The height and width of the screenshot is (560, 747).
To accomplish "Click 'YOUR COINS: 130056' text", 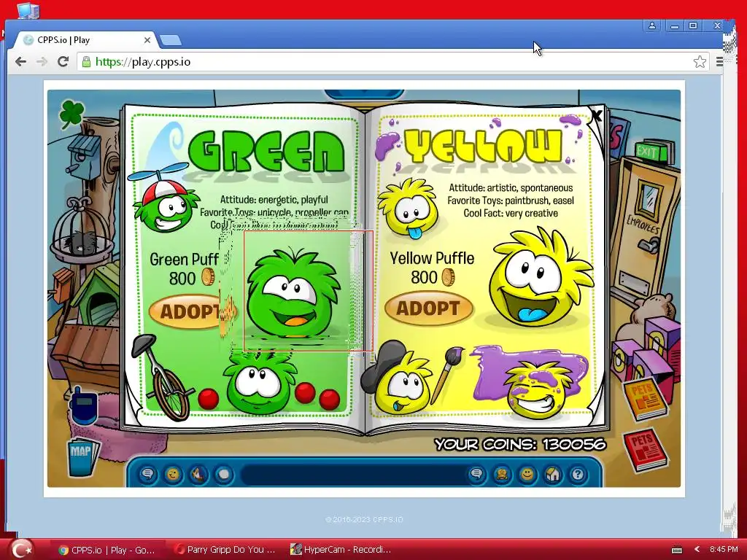I will [519, 444].
